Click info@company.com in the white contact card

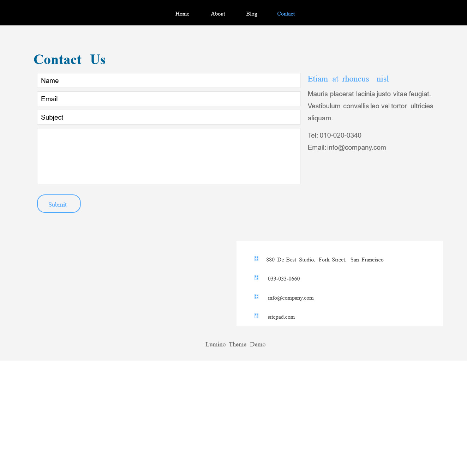291,298
